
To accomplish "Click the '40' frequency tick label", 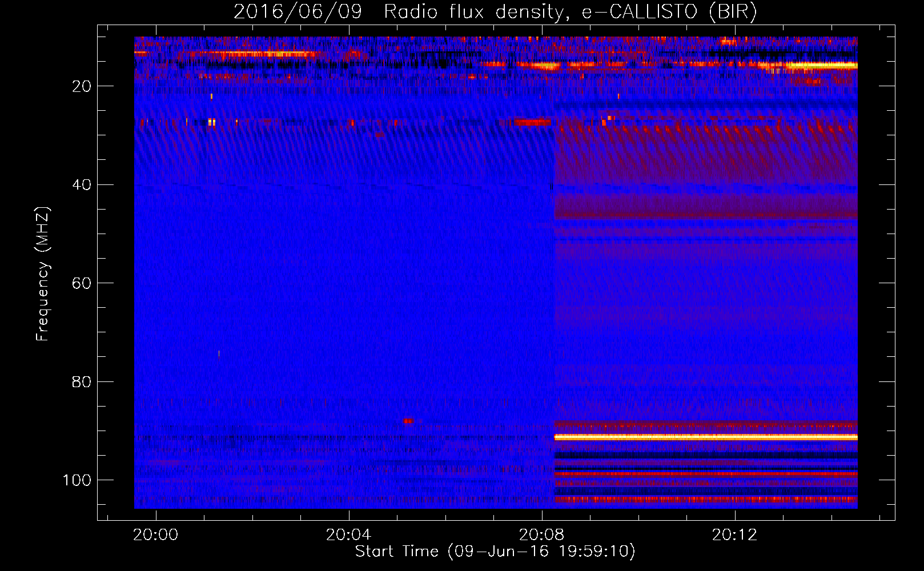I will pyautogui.click(x=82, y=185).
